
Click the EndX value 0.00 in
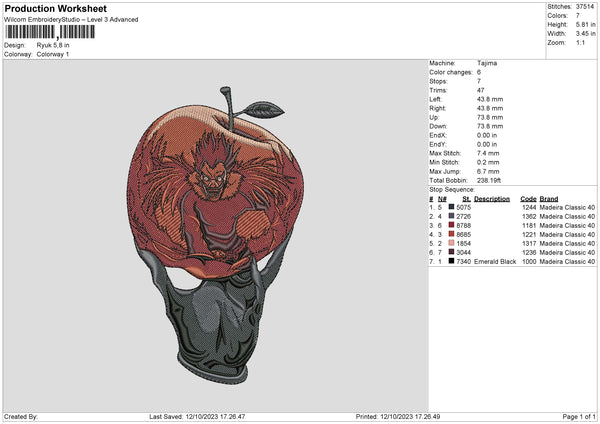[487, 135]
